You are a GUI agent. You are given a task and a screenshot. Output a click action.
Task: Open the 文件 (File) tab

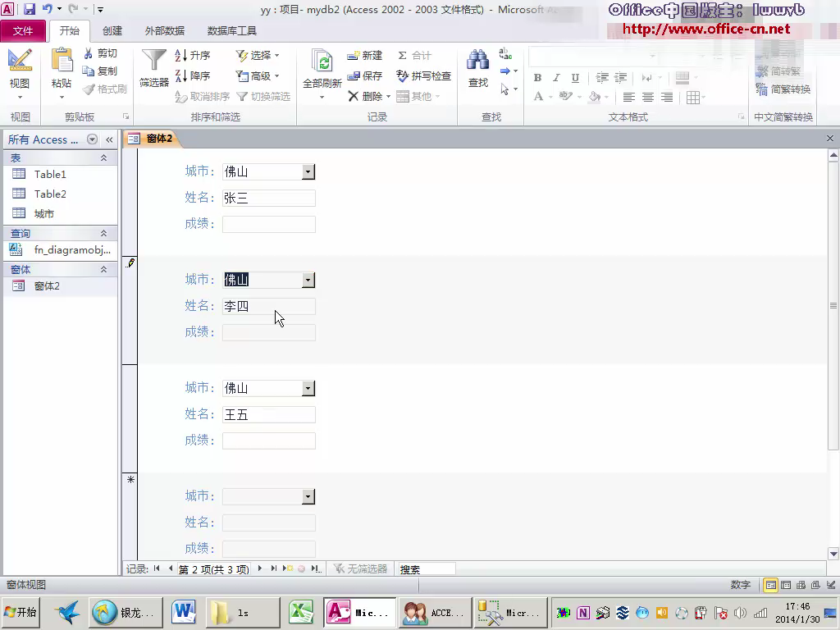[23, 31]
